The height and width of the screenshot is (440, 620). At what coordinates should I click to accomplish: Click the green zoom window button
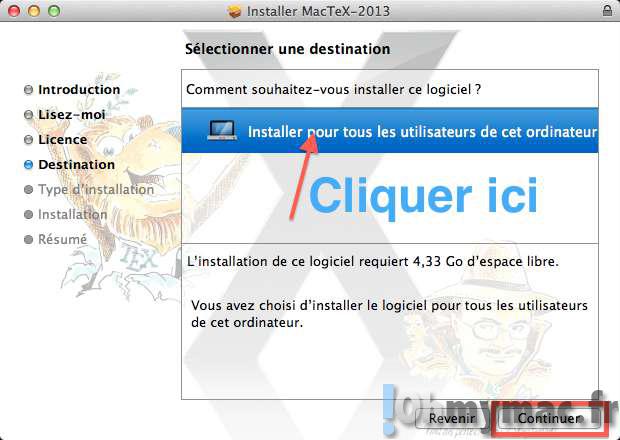coord(54,11)
